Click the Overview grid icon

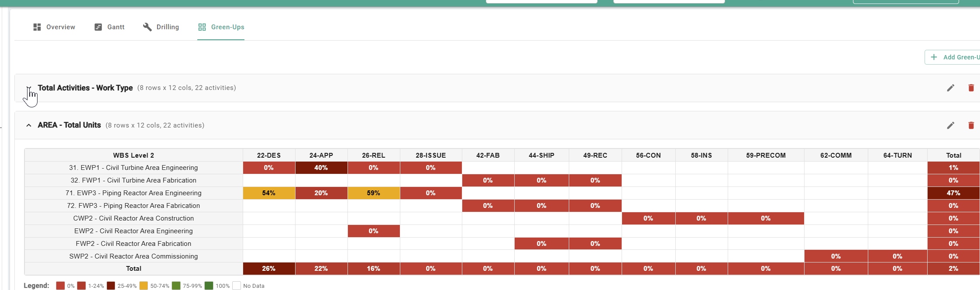37,27
